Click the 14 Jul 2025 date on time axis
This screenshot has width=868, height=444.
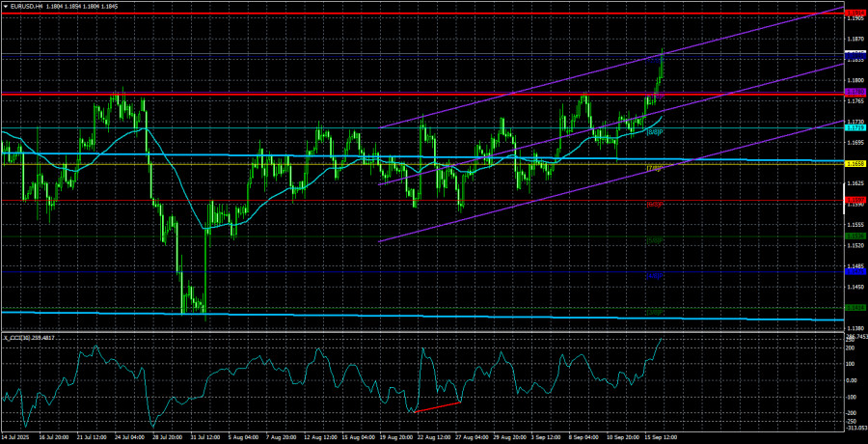click(16, 437)
